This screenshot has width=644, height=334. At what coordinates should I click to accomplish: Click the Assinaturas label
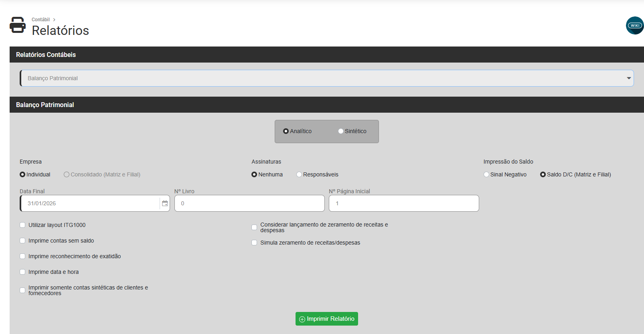[266, 162]
